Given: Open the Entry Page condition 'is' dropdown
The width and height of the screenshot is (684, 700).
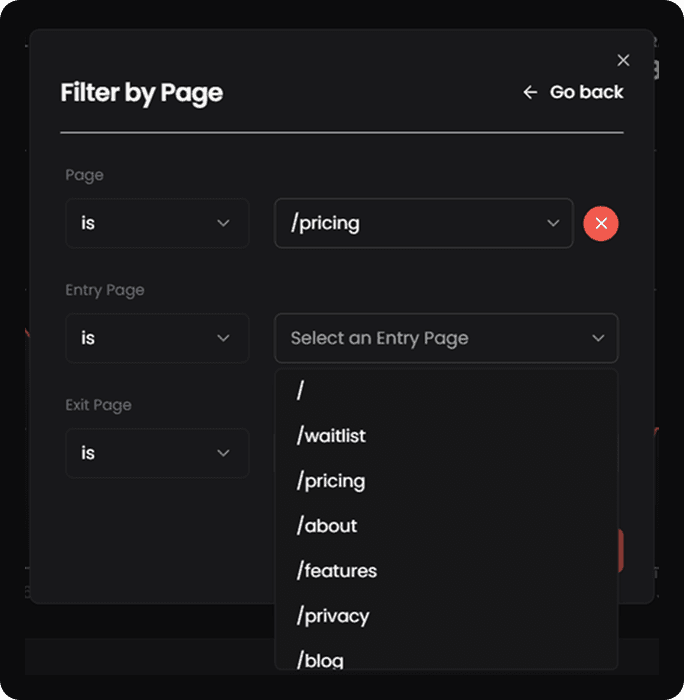Looking at the screenshot, I should pyautogui.click(x=157, y=338).
